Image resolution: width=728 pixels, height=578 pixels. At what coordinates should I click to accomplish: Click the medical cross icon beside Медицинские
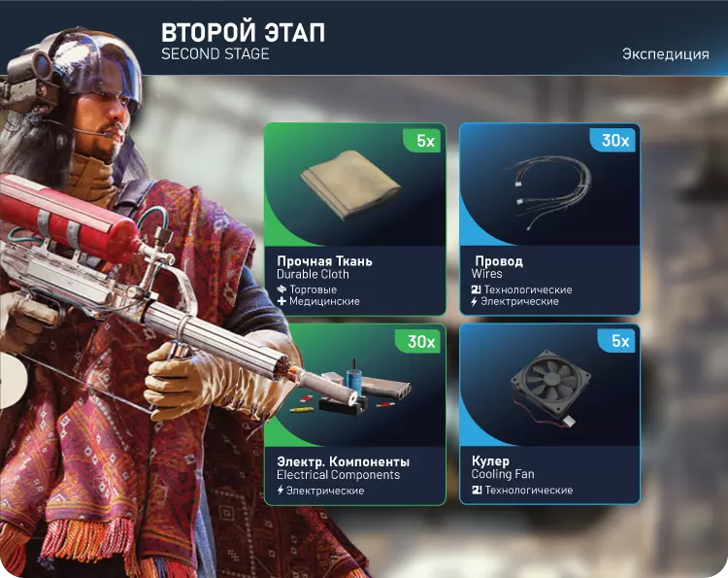(281, 301)
